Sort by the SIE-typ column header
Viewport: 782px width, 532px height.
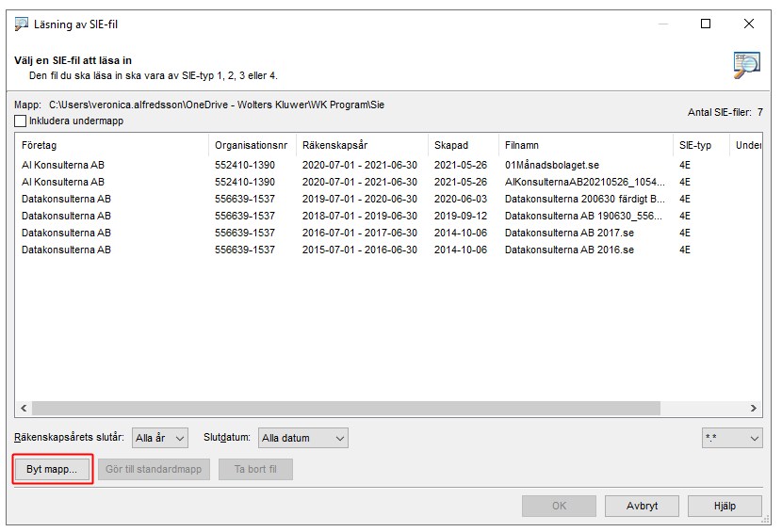coord(701,145)
